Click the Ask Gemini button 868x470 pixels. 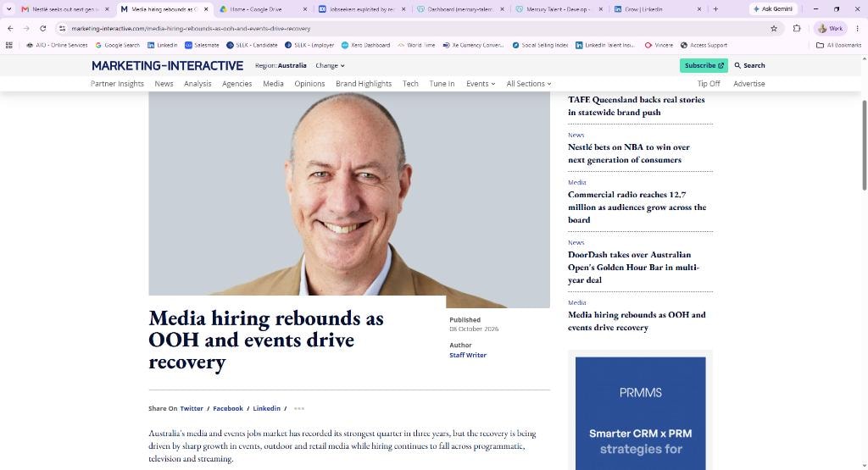coord(773,8)
